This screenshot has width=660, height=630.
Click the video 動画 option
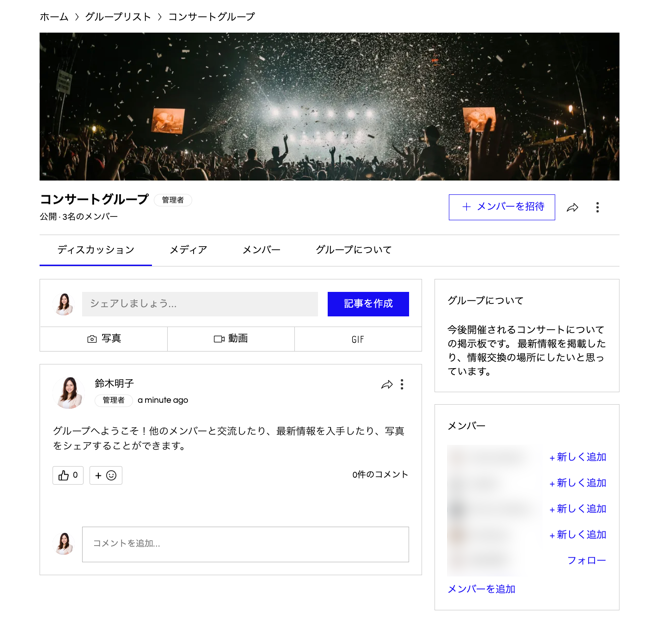coord(231,339)
